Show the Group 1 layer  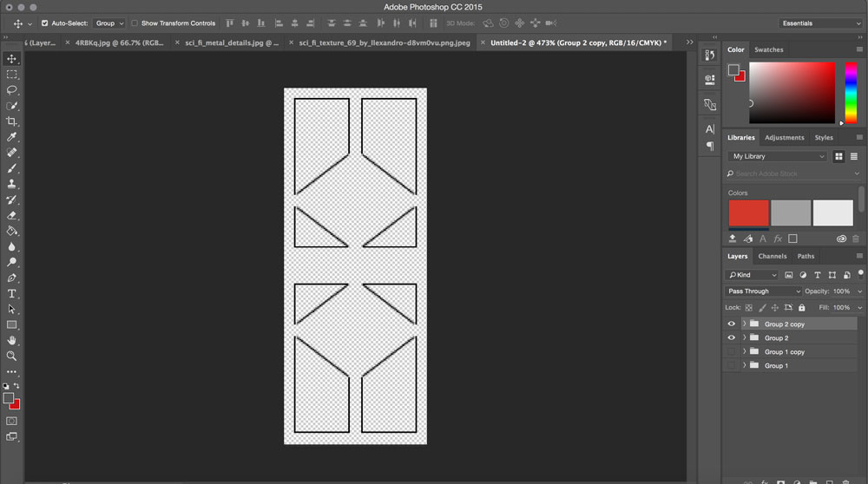click(731, 366)
